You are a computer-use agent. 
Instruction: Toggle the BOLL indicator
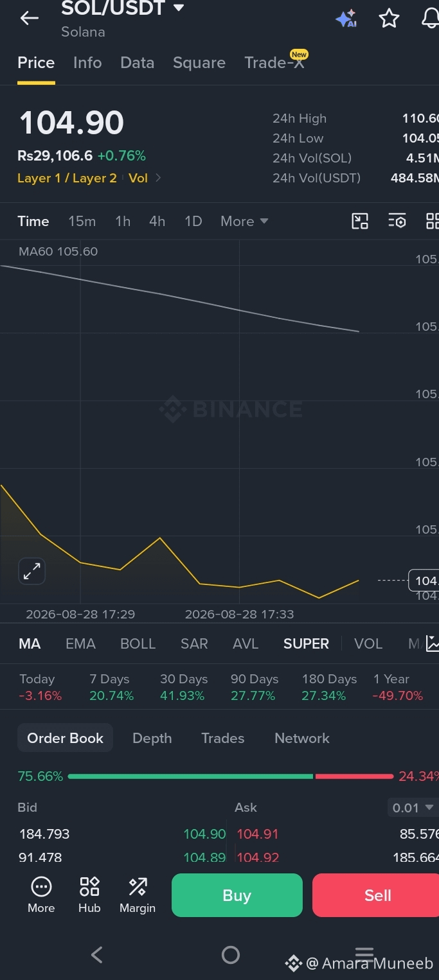[138, 643]
